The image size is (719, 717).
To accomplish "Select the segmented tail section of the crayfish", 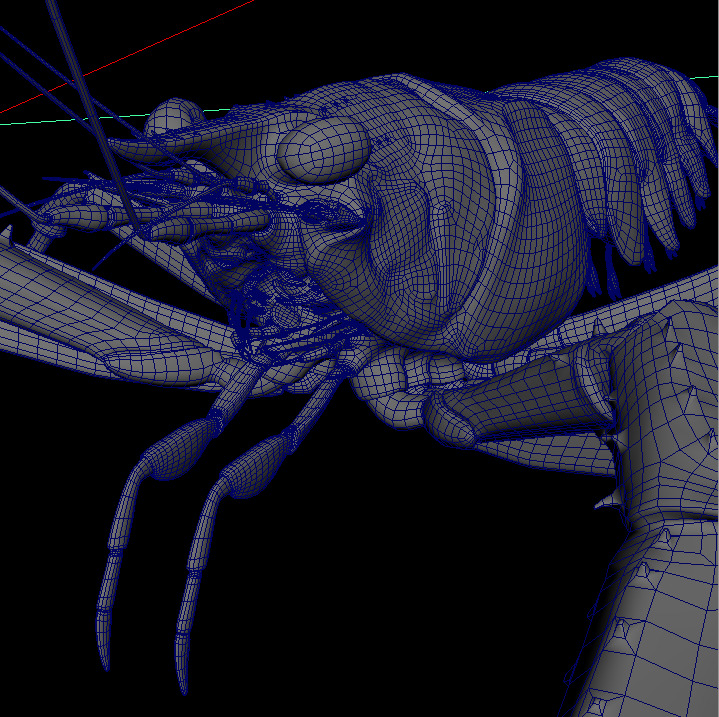I will point(610,151).
